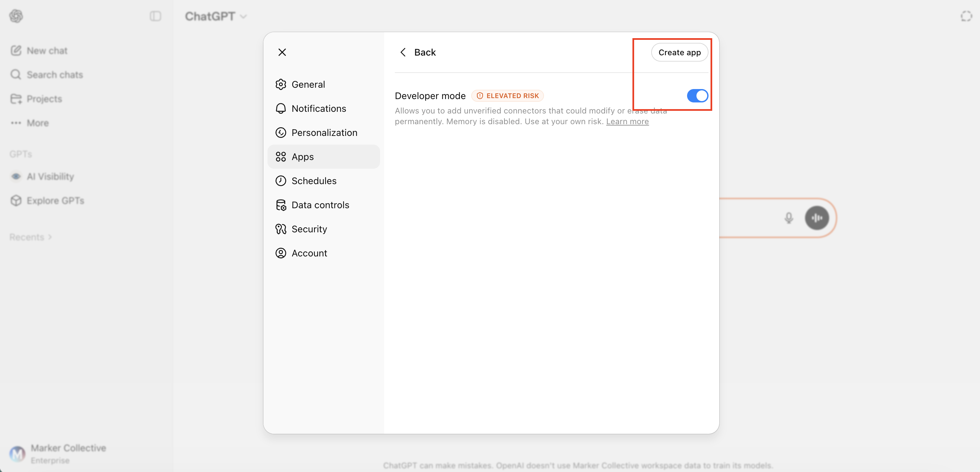980x472 pixels.
Task: Open AI Visibility GPT
Action: point(50,176)
